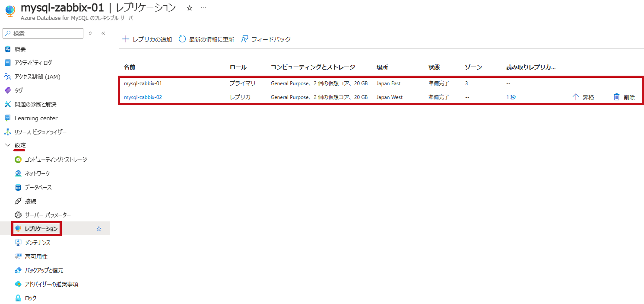Click the リソース ビジュアライザー icon
Screen dimensions: 644x304
[7, 132]
